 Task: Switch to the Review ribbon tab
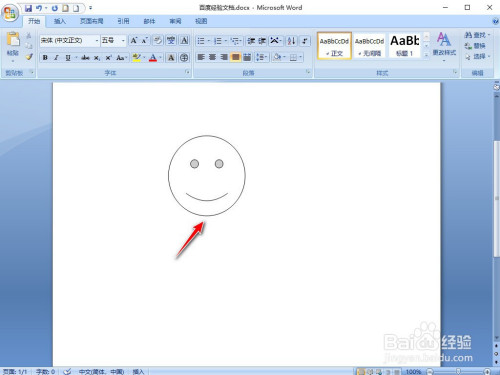click(175, 21)
